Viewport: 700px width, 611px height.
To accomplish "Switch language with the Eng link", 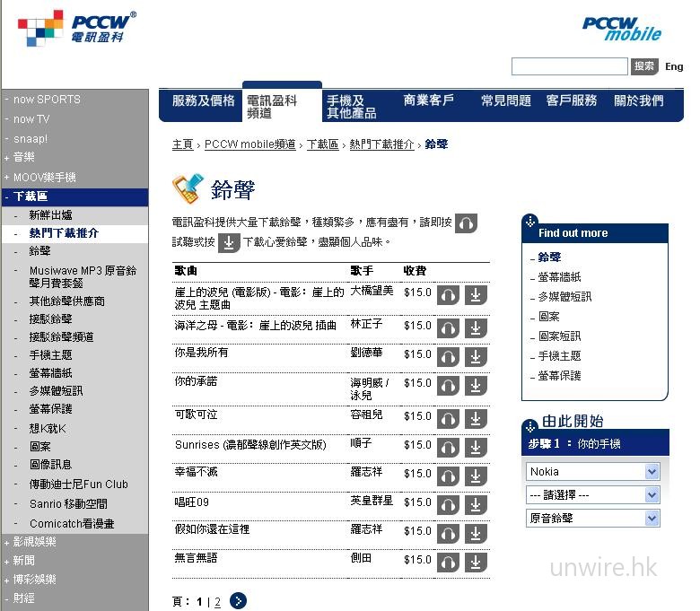I will pyautogui.click(x=674, y=66).
